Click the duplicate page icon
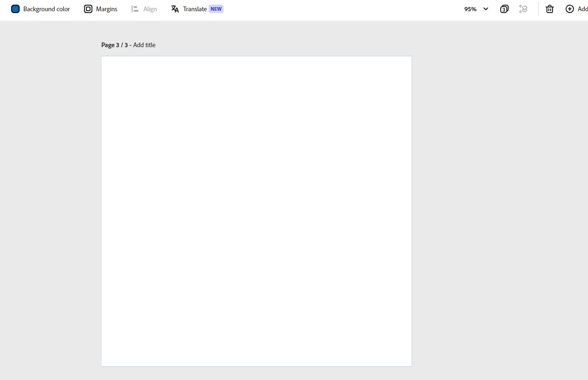Screen dimensions: 588x380 pyautogui.click(x=504, y=9)
